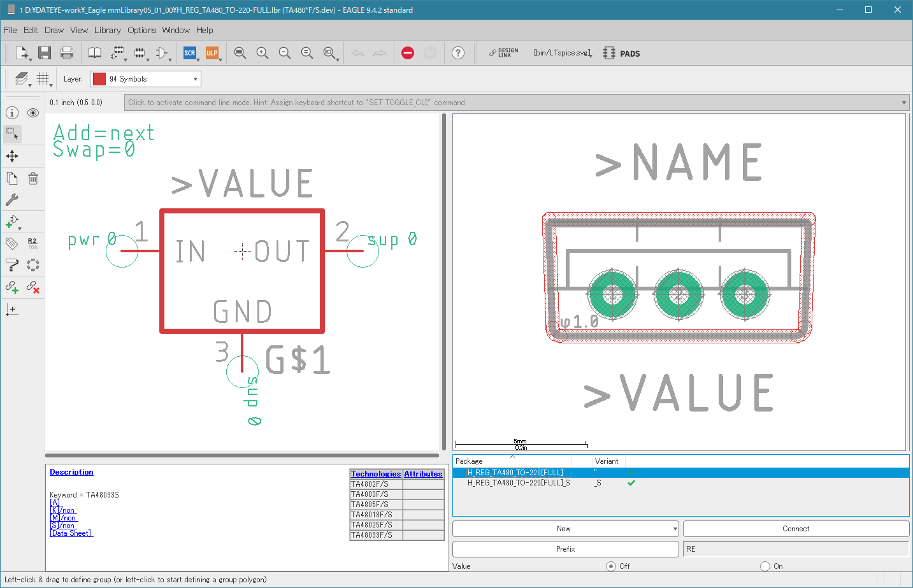The height and width of the screenshot is (588, 913).
Task: Click the red Stop command icon
Action: click(x=408, y=53)
